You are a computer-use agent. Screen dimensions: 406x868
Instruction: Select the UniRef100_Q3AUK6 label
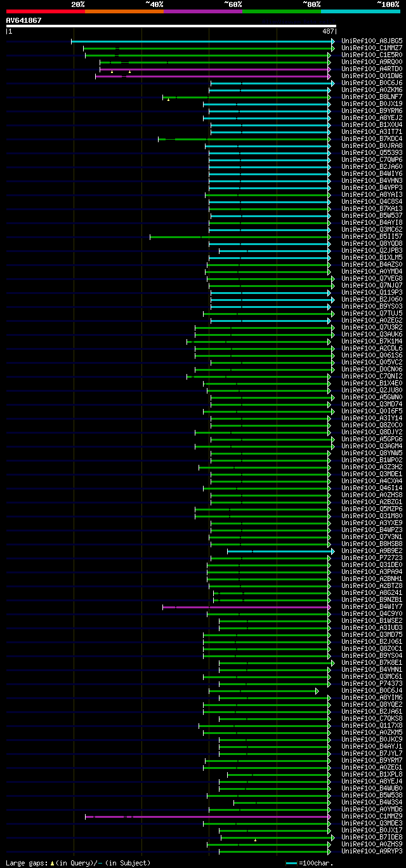[372, 335]
